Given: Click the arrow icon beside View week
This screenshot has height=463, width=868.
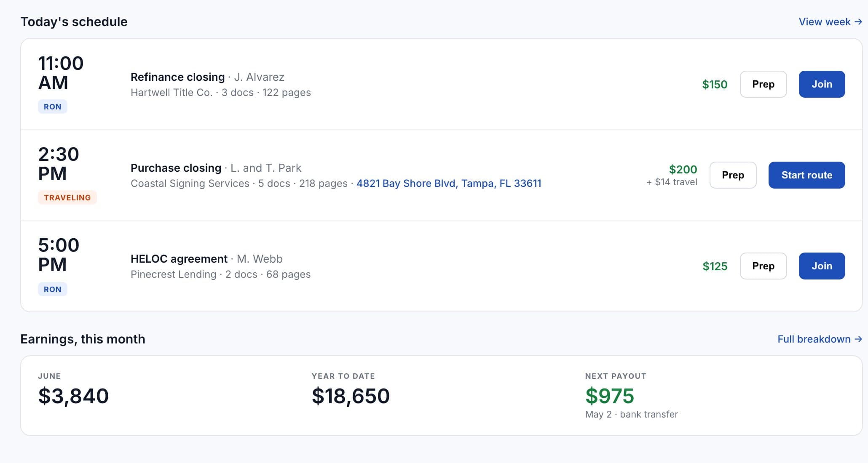Looking at the screenshot, I should 858,22.
